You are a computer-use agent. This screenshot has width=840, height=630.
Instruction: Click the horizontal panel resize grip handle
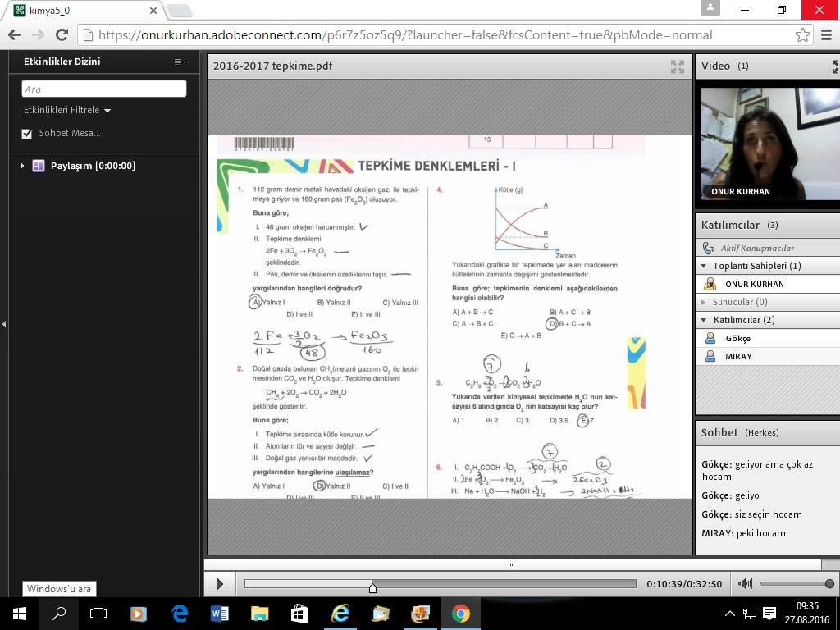tap(512, 564)
